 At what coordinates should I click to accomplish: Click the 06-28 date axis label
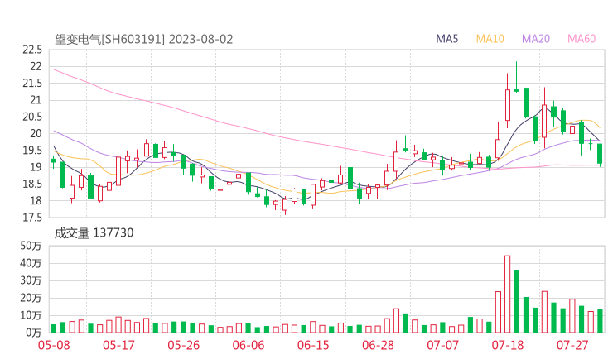click(378, 345)
